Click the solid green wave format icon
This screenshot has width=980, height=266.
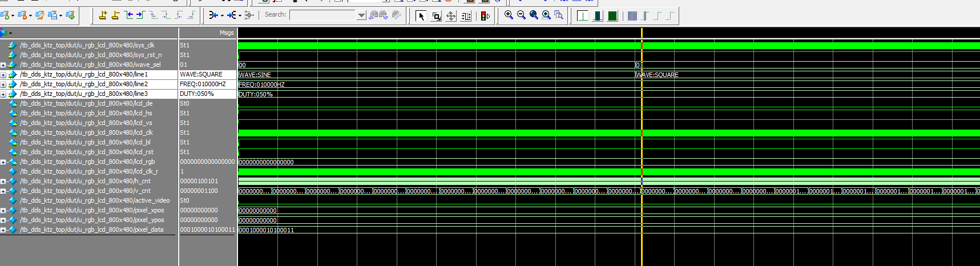tap(612, 16)
